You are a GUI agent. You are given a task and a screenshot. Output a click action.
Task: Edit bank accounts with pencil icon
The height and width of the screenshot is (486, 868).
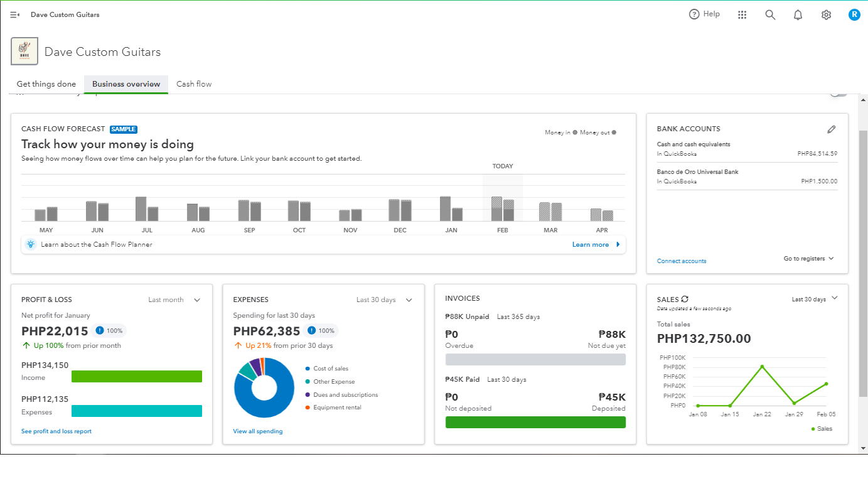pos(832,129)
